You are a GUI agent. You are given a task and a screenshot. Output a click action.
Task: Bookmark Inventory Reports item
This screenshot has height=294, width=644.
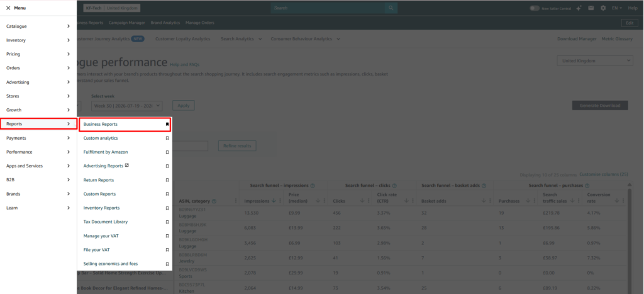click(x=167, y=208)
